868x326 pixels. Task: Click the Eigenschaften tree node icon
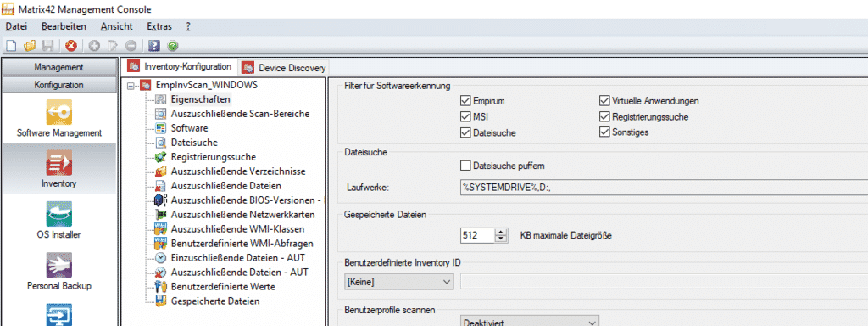[x=161, y=99]
